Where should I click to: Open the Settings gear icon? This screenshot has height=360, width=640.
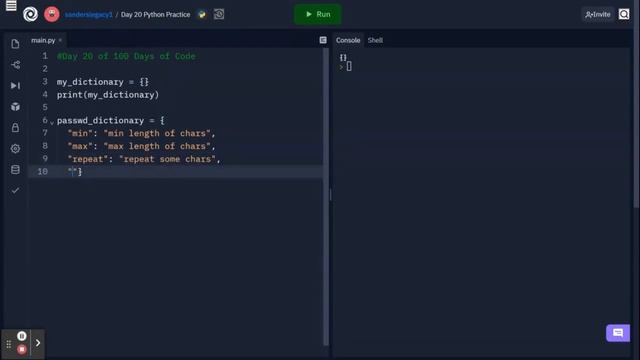[16, 149]
